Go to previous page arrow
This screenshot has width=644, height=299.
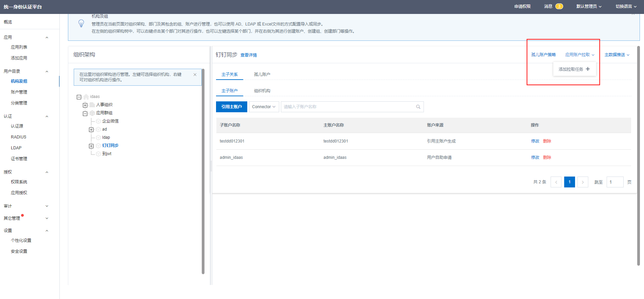click(x=556, y=182)
